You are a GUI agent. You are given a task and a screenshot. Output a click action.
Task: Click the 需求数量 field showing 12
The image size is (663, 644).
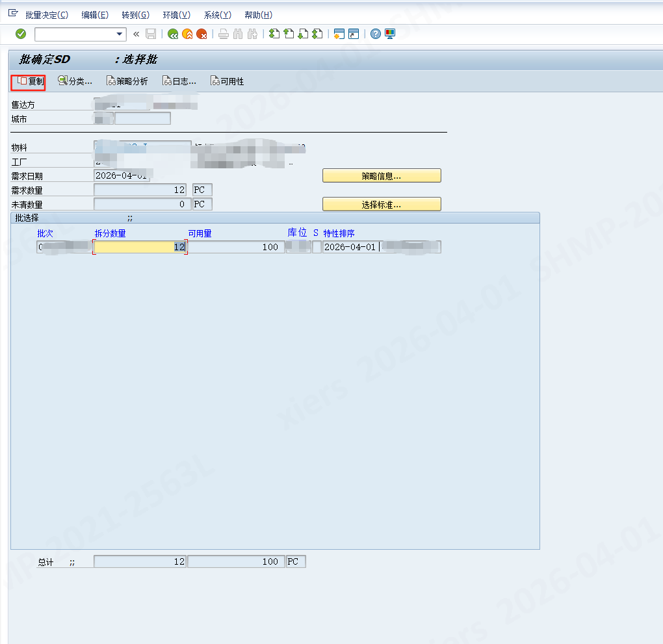(x=140, y=190)
